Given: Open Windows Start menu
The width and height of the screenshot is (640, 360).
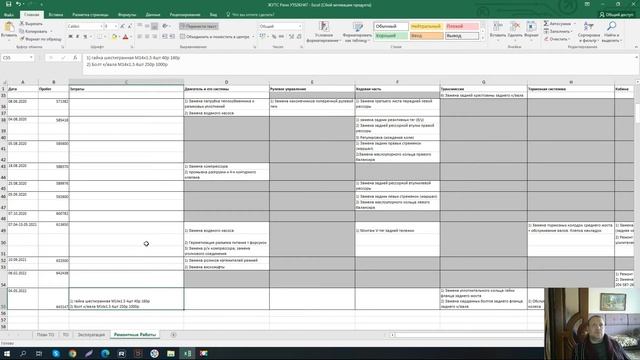Looking at the screenshot, I should 7,353.
